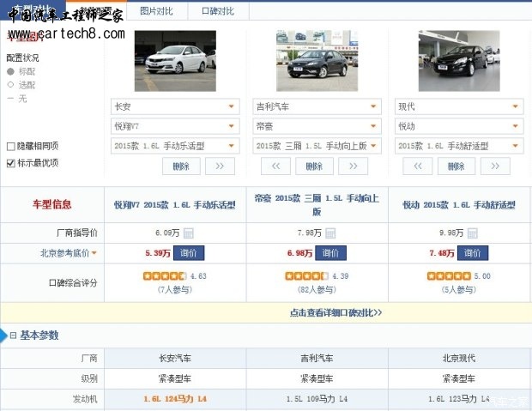Click star rating for 帝豪 4.39
The width and height of the screenshot is (532, 411).
(306, 276)
